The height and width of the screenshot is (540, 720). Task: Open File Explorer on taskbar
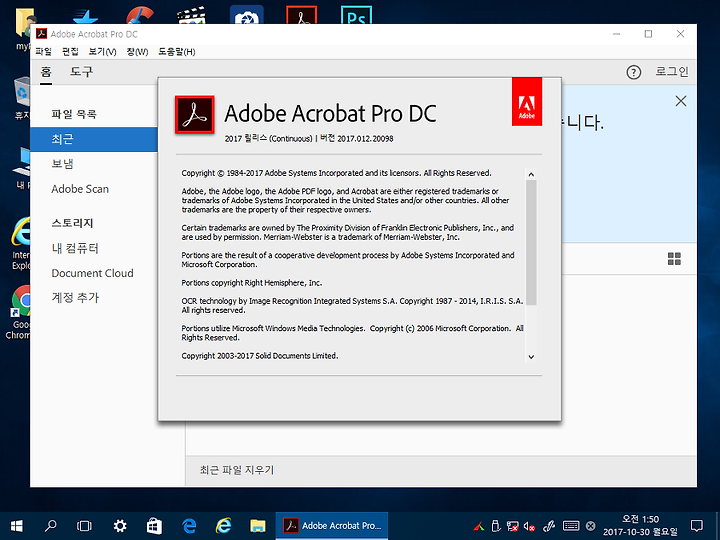tap(258, 526)
